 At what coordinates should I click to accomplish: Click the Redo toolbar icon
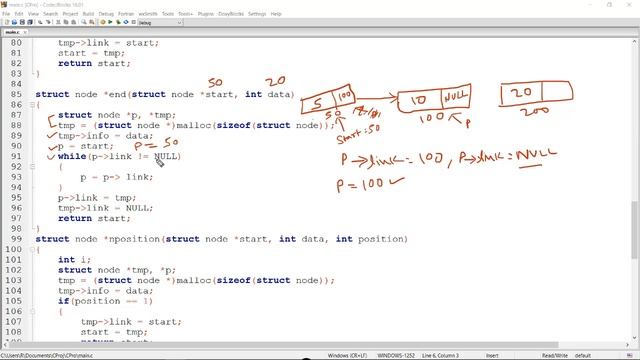click(x=49, y=22)
